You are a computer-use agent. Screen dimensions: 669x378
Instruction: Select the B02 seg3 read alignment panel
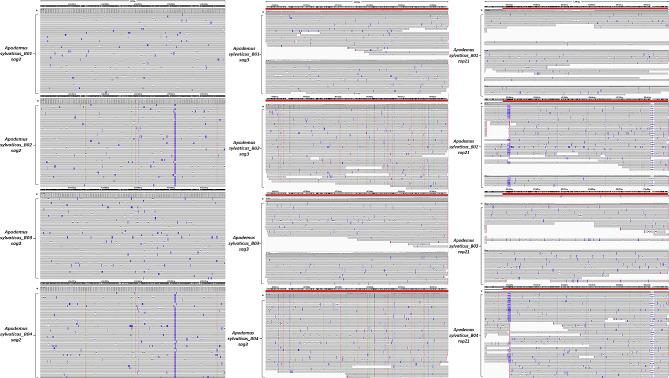[357, 147]
